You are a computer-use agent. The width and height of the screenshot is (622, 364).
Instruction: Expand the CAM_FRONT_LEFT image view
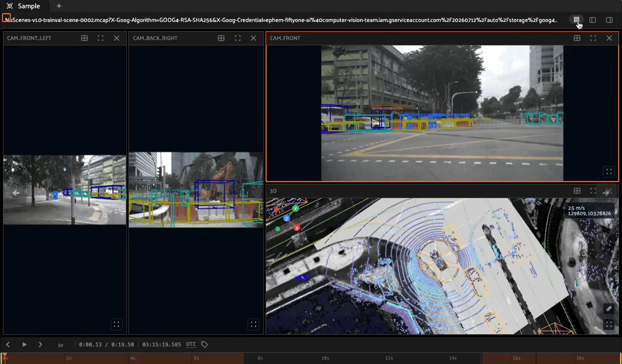(x=116, y=324)
